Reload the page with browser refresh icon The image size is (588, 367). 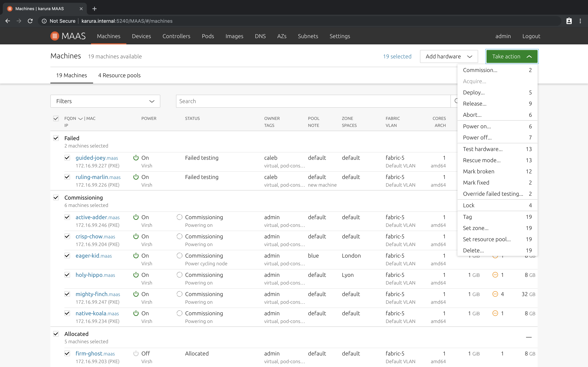30,21
